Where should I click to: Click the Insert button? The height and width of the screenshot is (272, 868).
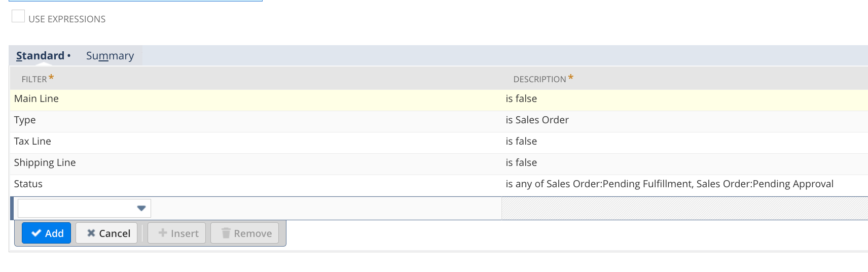(177, 233)
